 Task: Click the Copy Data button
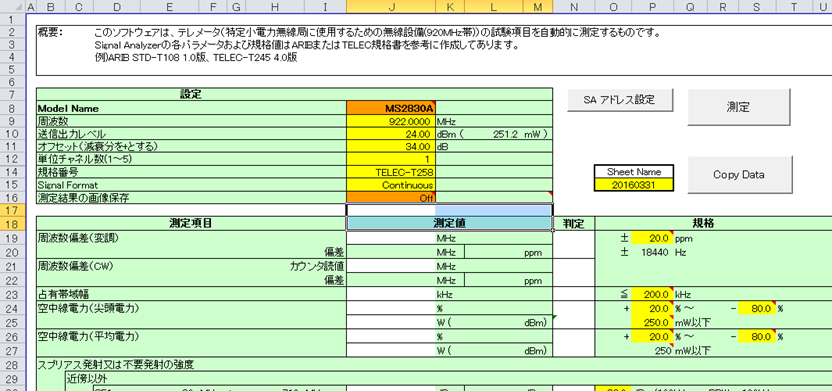pyautogui.click(x=739, y=175)
